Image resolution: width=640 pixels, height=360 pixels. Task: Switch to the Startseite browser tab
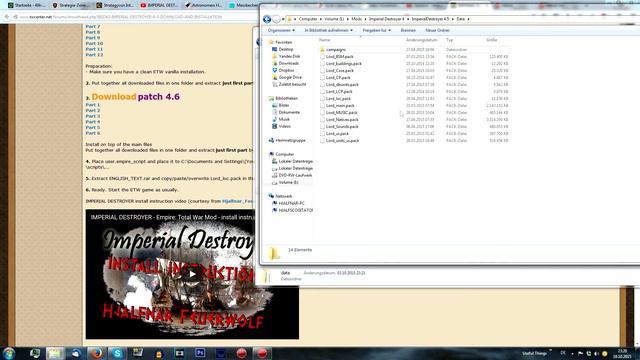27,5
